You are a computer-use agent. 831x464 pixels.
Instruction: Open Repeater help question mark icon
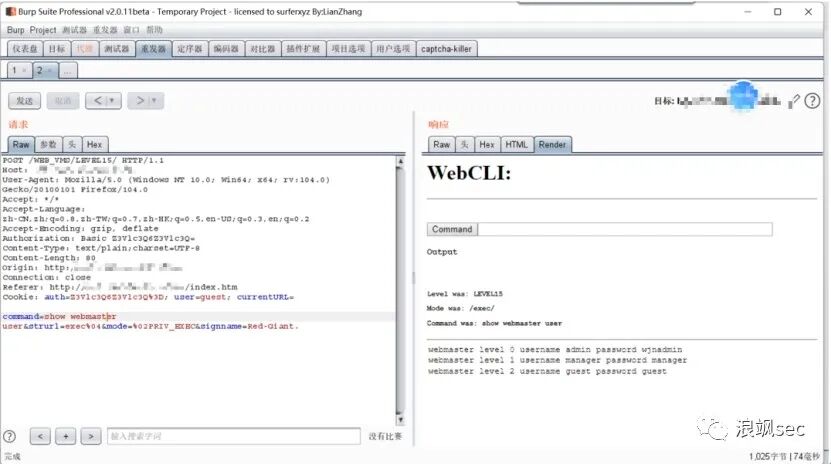[x=812, y=101]
